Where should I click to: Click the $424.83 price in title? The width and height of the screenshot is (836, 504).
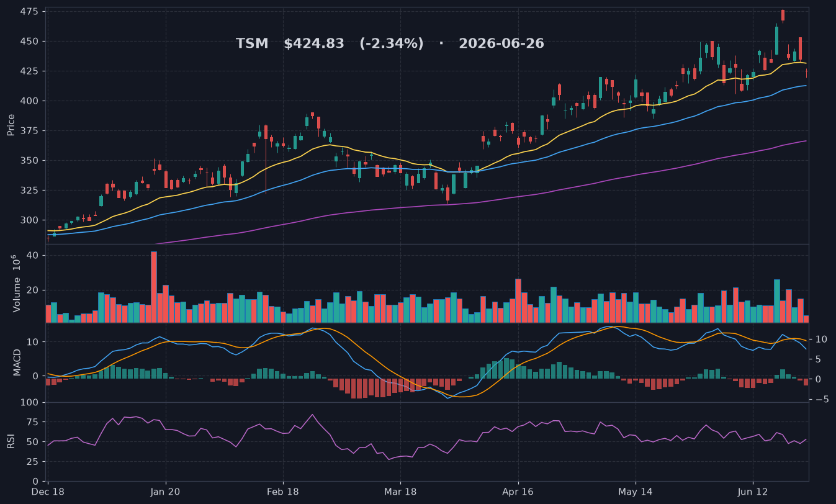point(314,43)
